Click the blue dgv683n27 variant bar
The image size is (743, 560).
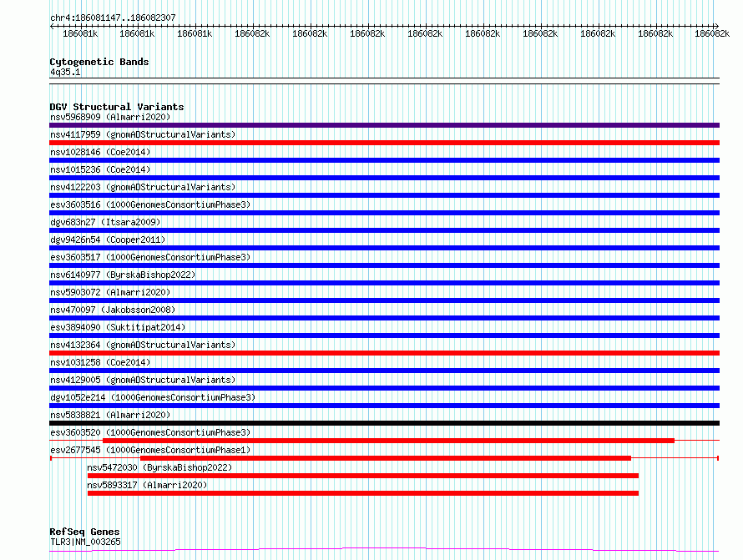click(384, 230)
